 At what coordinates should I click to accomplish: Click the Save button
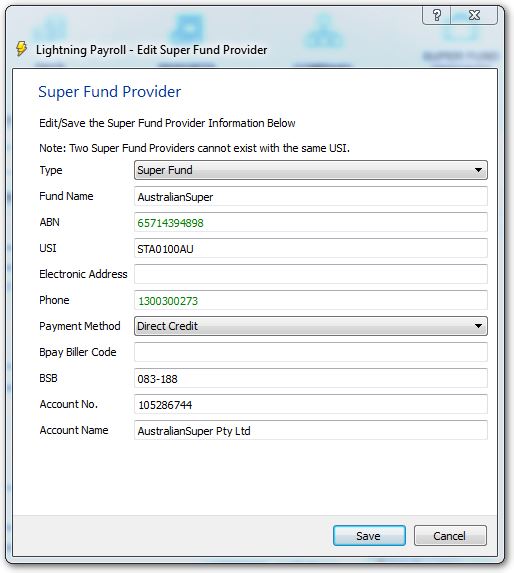click(x=369, y=536)
